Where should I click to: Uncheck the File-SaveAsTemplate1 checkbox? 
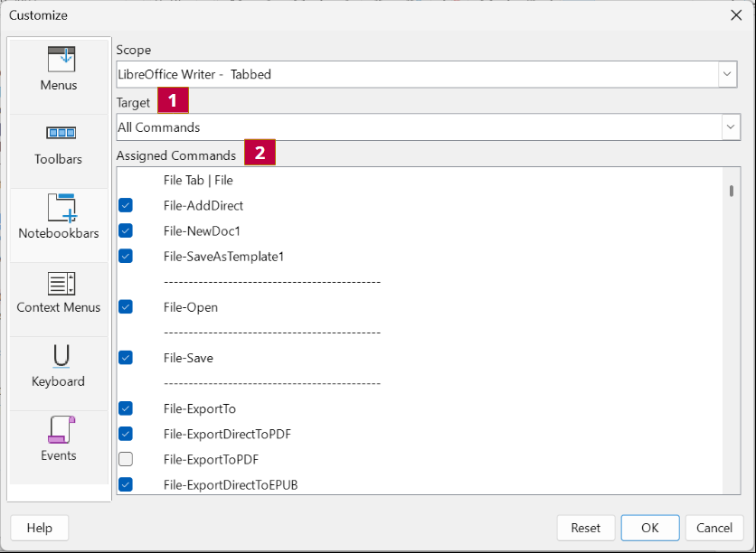126,257
